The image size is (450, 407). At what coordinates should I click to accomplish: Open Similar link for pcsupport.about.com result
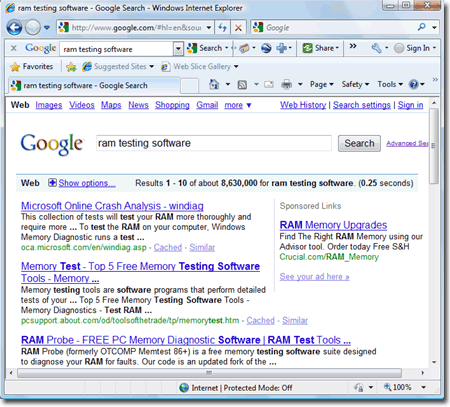click(295, 321)
